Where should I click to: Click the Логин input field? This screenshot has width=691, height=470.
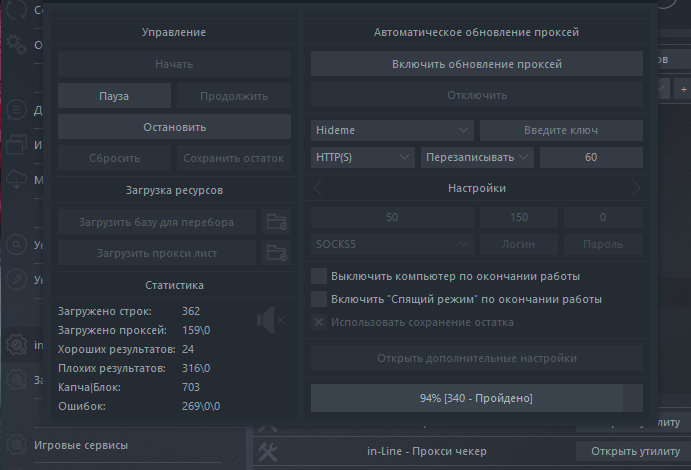point(519,244)
